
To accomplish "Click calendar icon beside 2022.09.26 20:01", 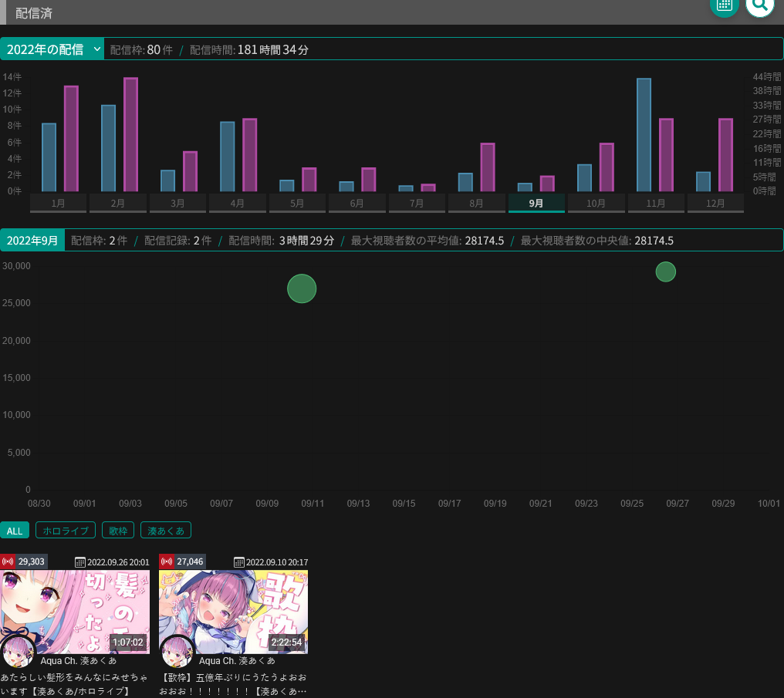I will point(80,562).
